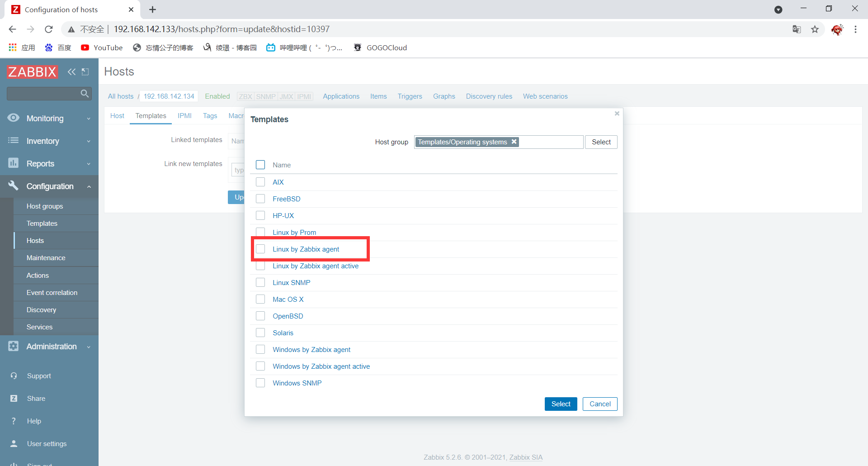Check the HP-UX template checkbox
The height and width of the screenshot is (466, 868).
[260, 215]
